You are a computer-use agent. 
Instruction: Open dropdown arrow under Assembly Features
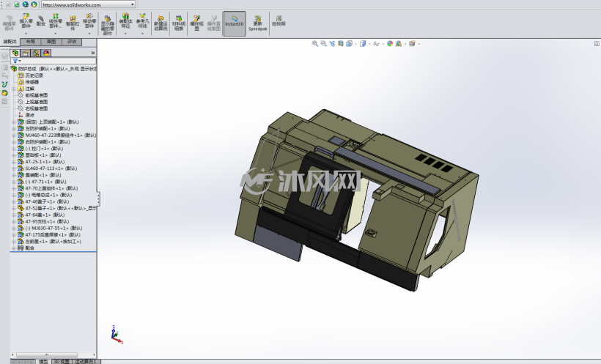pyautogui.click(x=126, y=34)
